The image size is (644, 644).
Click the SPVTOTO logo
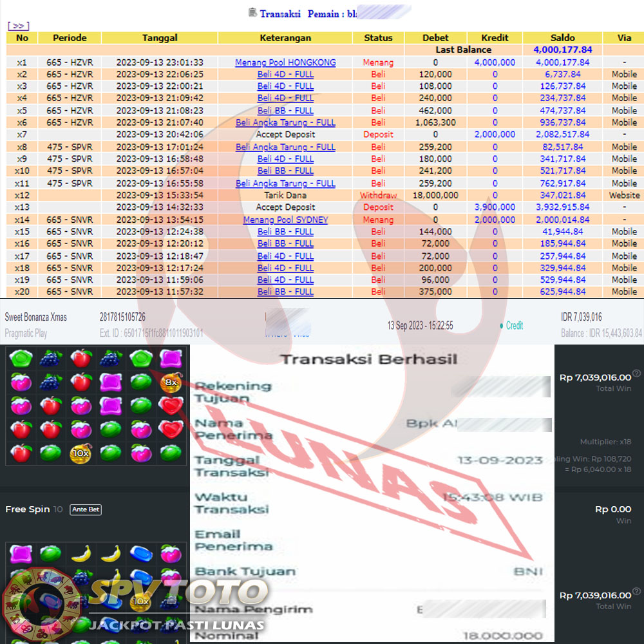point(135,600)
